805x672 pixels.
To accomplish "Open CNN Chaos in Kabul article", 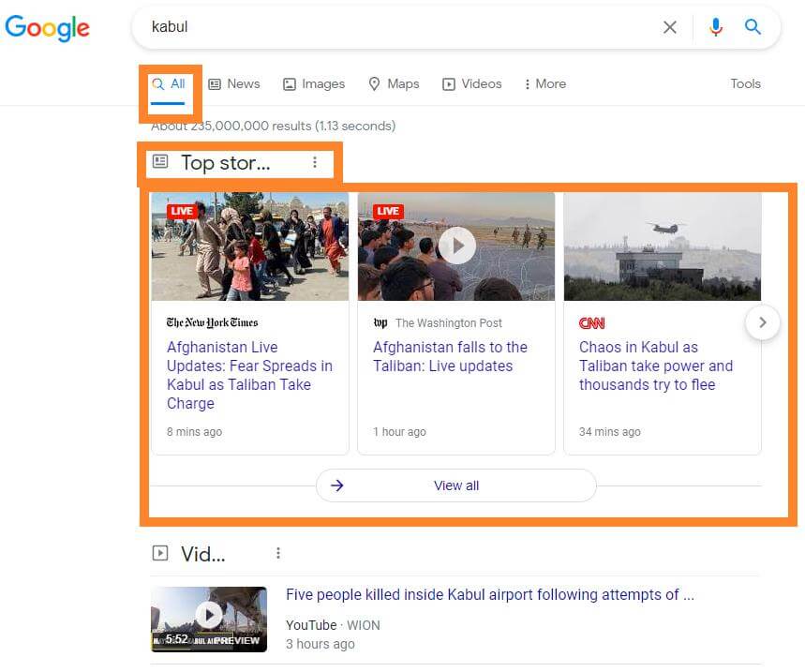I will 655,366.
